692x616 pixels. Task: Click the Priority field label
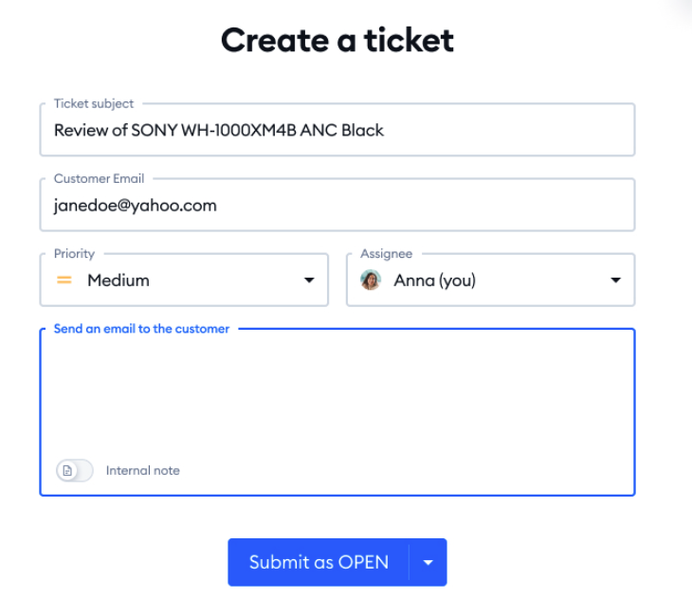(74, 254)
